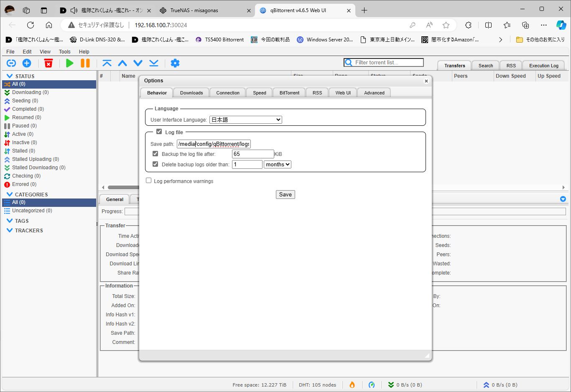571x392 pixels.
Task: Click the backup log size field showing 65
Action: [253, 154]
